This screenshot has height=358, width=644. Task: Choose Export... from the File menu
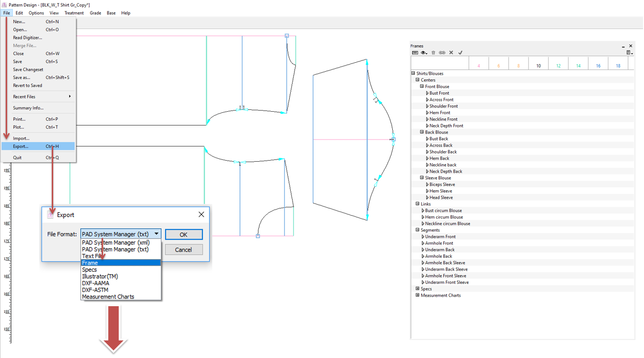(21, 146)
